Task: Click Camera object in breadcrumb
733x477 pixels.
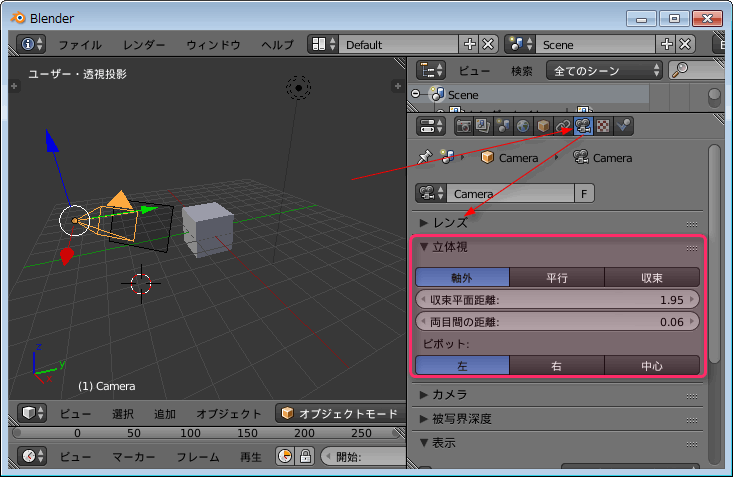Action: (x=510, y=158)
